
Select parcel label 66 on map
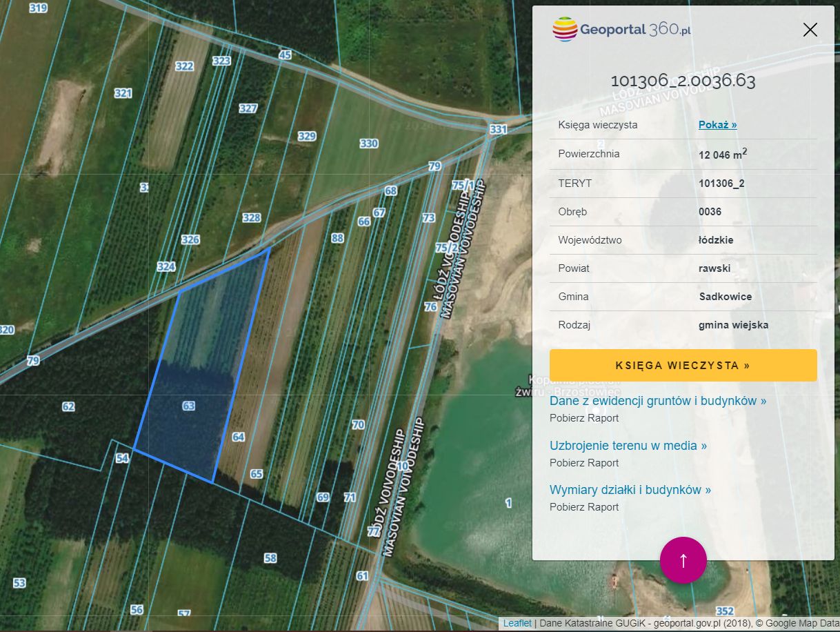point(364,221)
